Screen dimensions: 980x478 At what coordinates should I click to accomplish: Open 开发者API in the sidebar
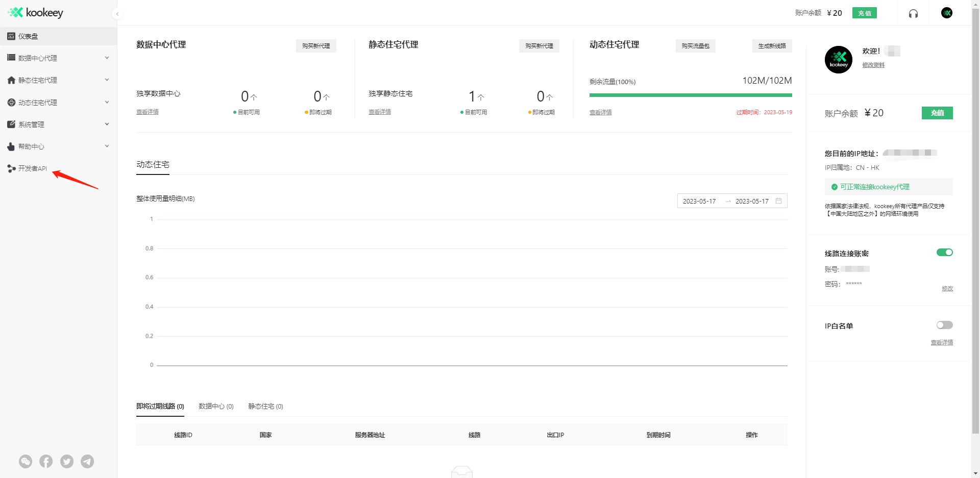[x=32, y=168]
